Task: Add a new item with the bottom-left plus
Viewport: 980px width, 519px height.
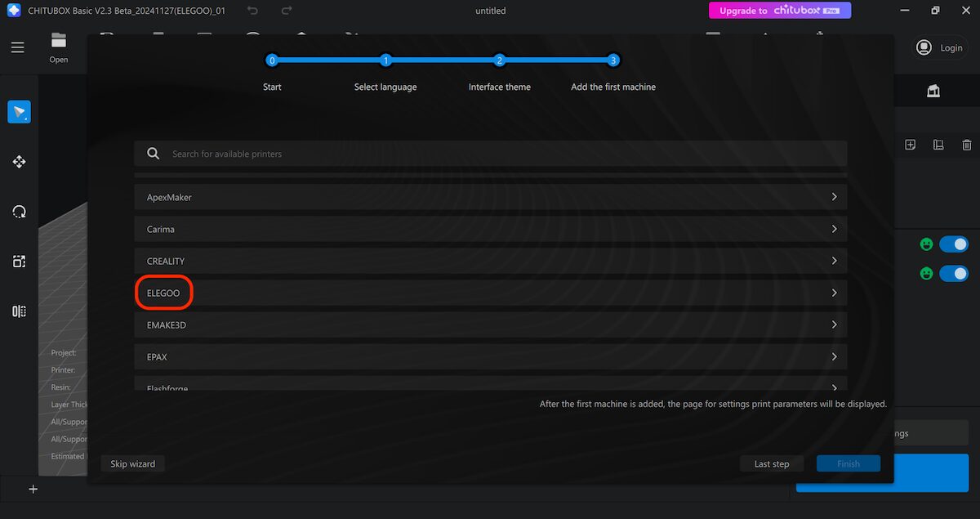Action: 33,489
